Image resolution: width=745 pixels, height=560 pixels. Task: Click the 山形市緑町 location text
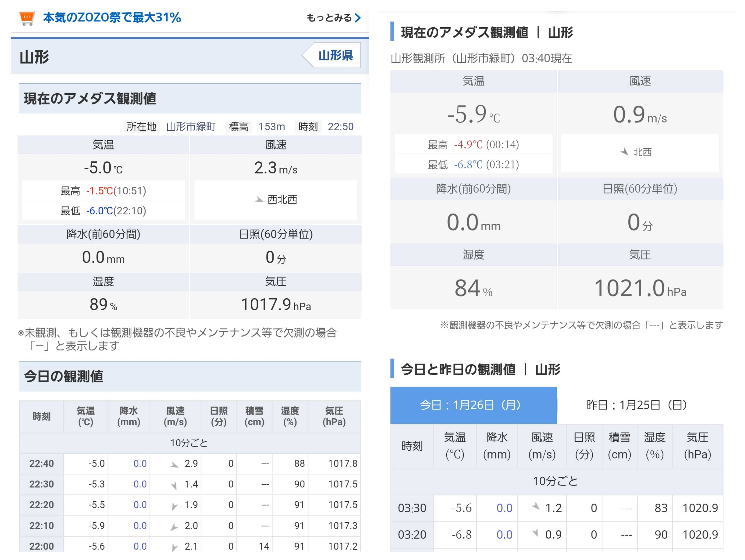click(x=191, y=127)
